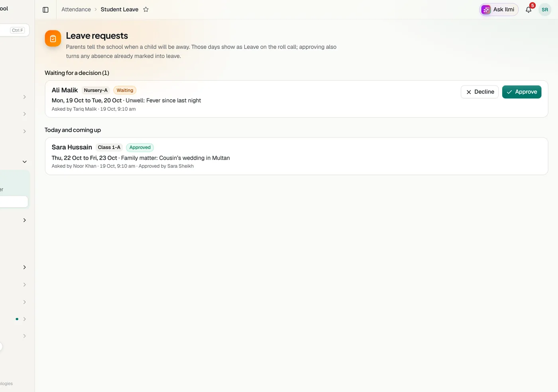The image size is (558, 392).
Task: Open the notifications bell
Action: tap(529, 10)
